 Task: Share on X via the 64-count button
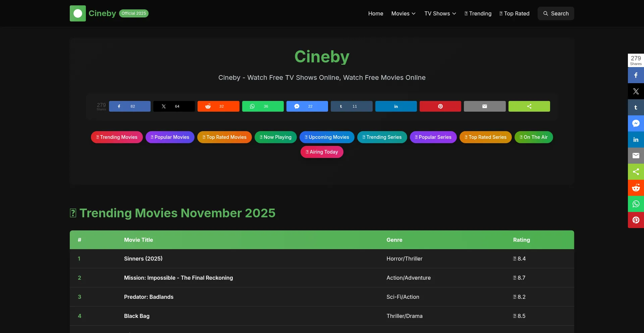click(x=174, y=106)
